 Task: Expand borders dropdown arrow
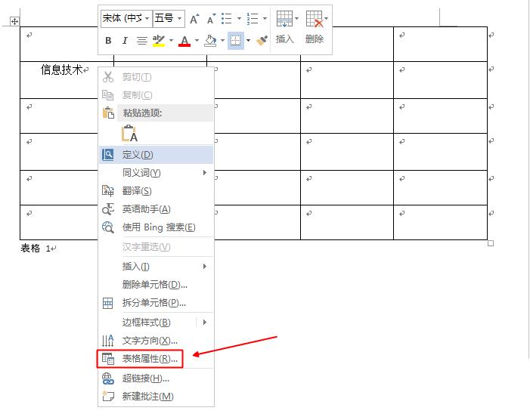point(249,41)
